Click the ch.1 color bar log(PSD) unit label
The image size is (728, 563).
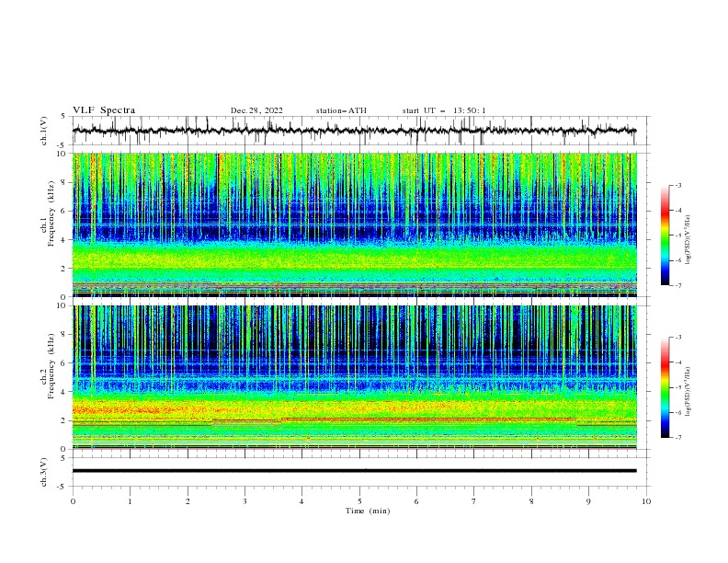(688, 240)
